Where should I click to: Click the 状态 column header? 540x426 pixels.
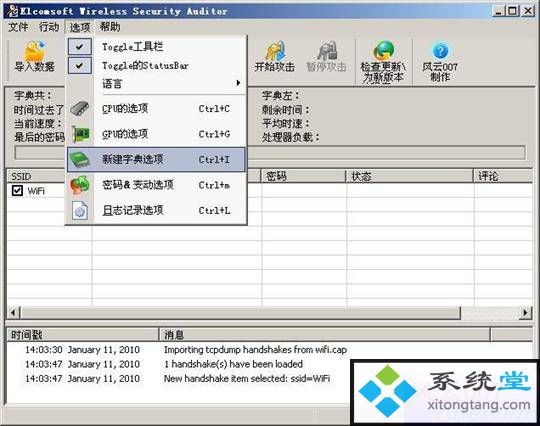[x=409, y=176]
